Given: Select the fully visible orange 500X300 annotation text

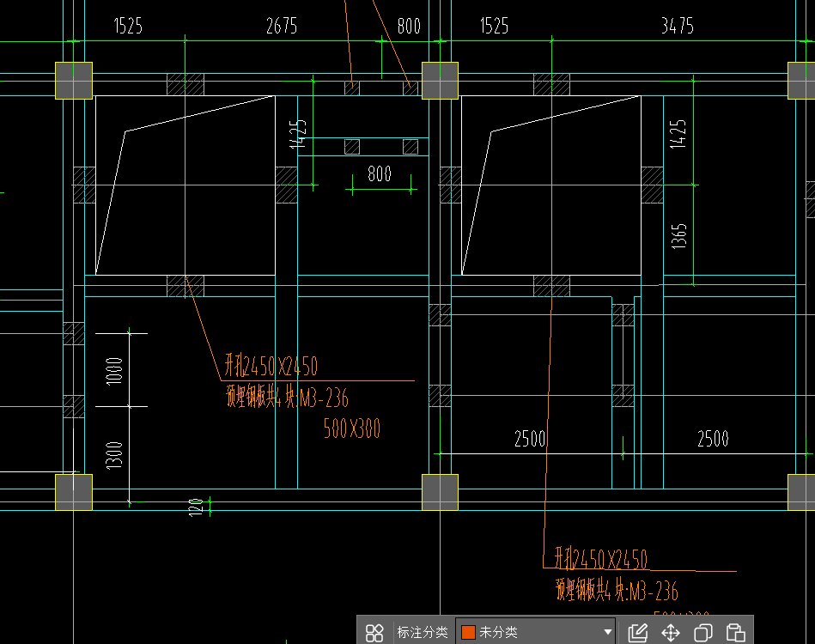Looking at the screenshot, I should [x=352, y=428].
